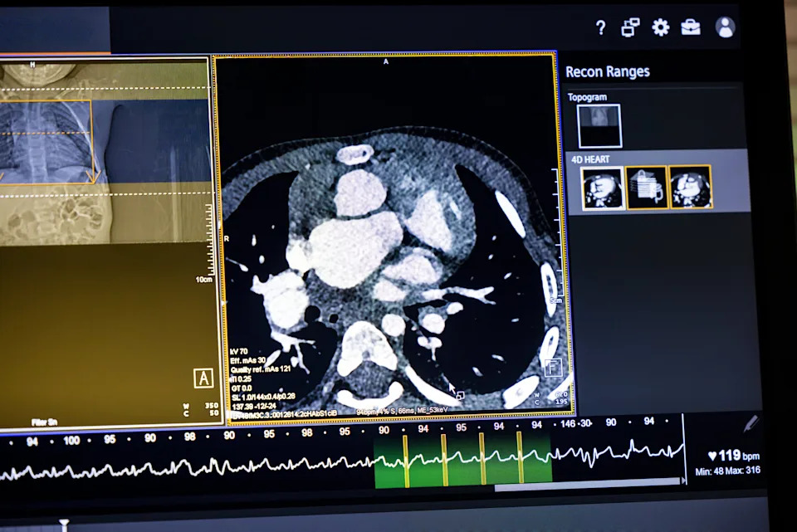The width and height of the screenshot is (797, 532).
Task: Click the axial CT heart image viewport
Action: point(393,237)
